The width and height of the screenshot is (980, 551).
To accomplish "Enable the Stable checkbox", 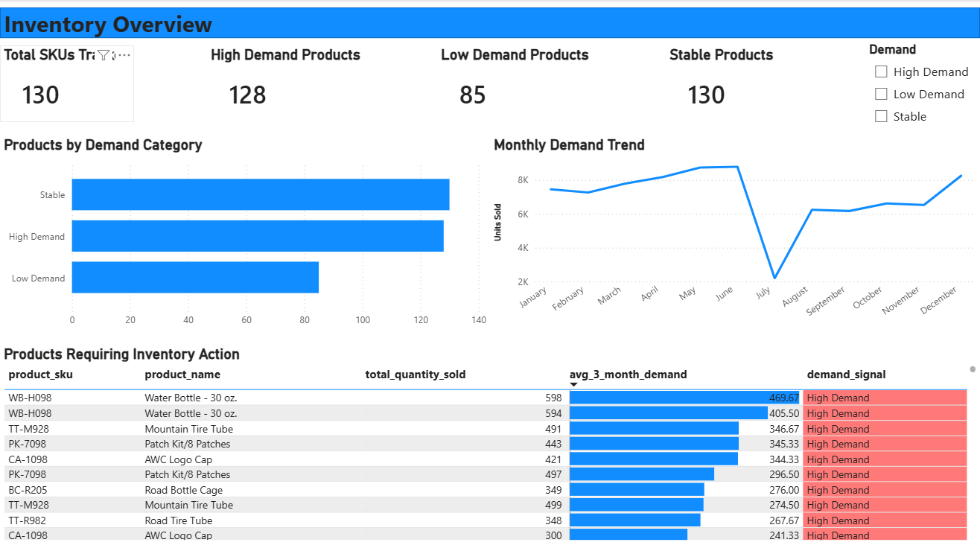I will [x=881, y=116].
